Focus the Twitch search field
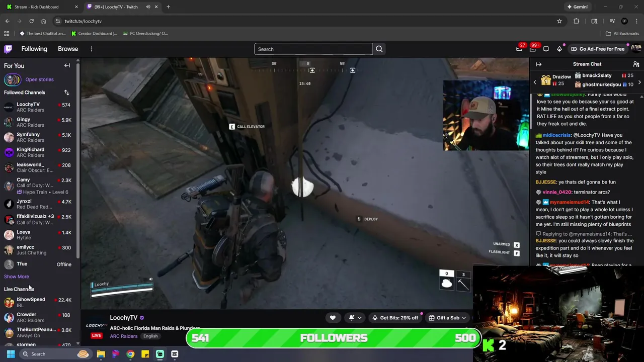Screen dimensions: 644x362 point(313,49)
